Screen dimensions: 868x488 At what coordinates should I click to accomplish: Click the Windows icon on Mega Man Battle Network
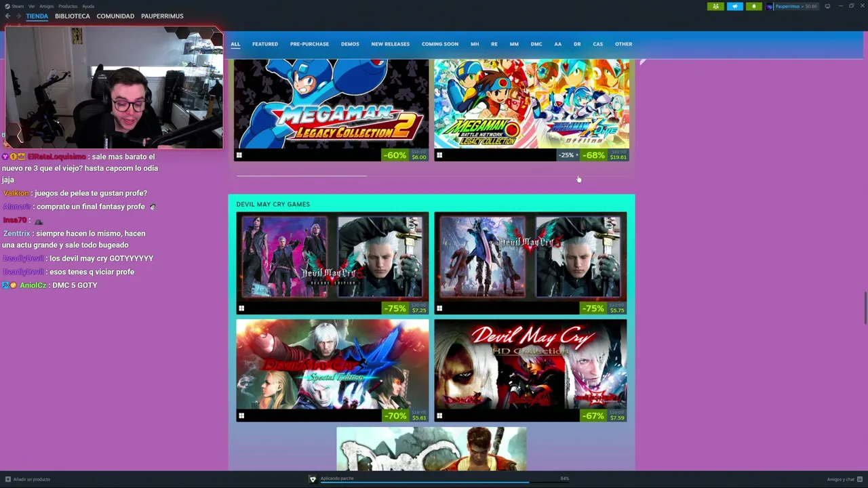pos(439,155)
